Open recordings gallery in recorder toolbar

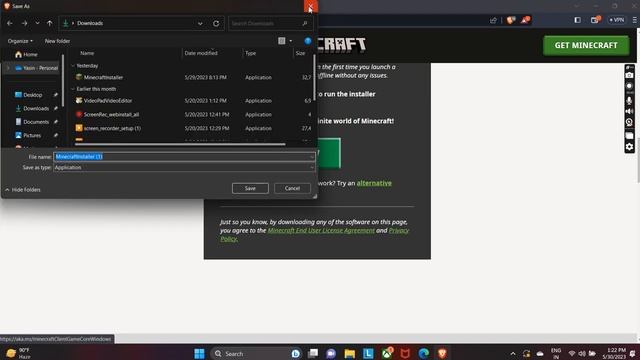pos(629,136)
